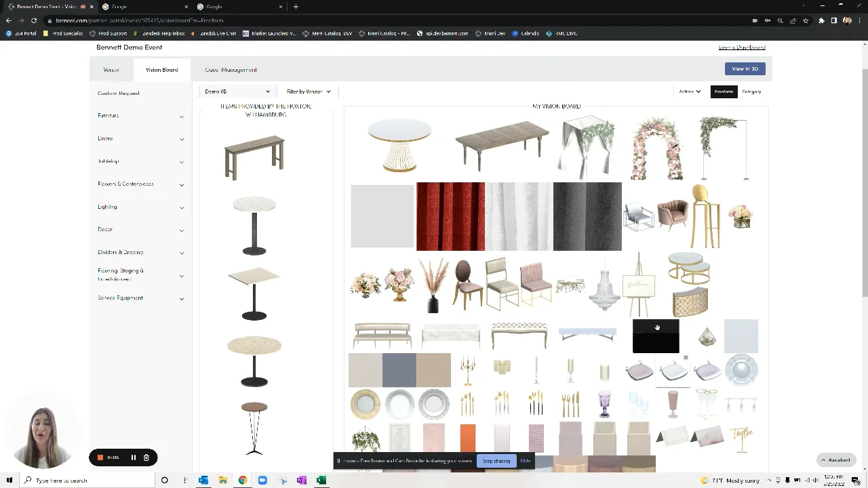Bookmark this page with star icon
The image size is (868, 488).
click(806, 20)
